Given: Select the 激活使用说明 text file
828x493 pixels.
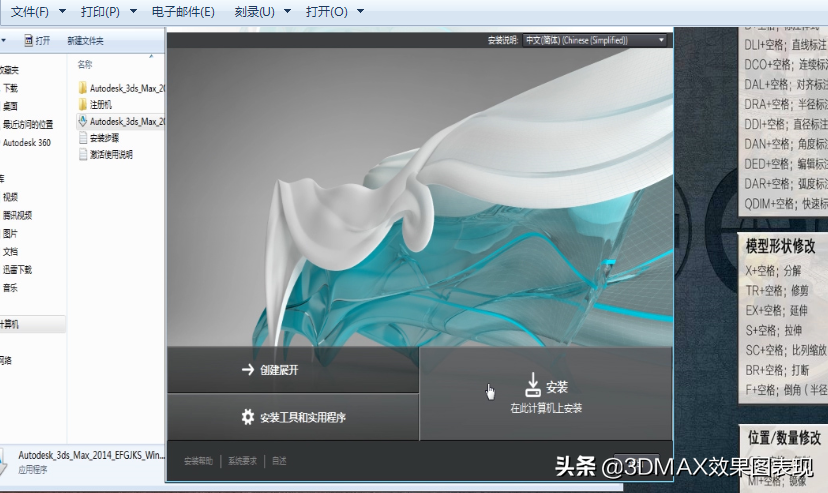Looking at the screenshot, I should tap(105, 154).
